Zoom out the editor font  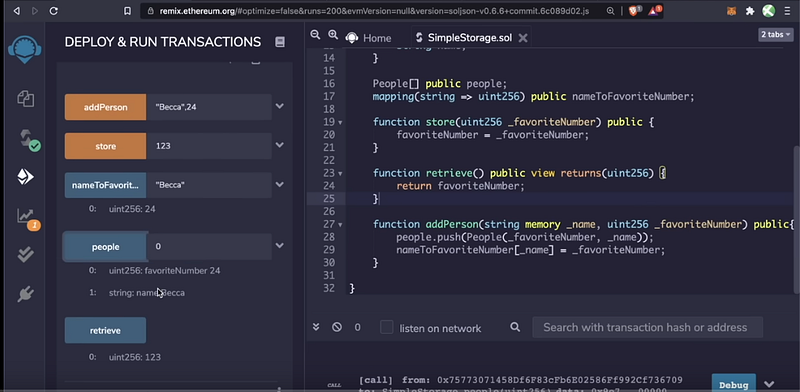click(315, 35)
